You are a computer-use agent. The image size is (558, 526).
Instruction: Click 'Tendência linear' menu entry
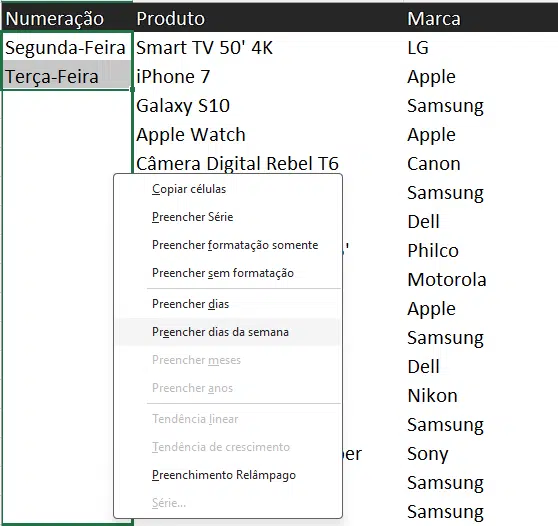[228, 419]
